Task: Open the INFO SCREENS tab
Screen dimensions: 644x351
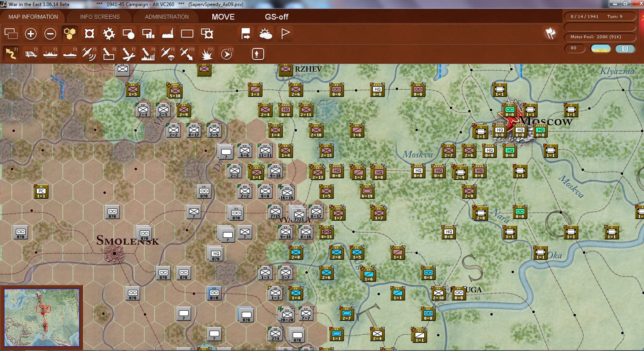Action: [100, 17]
